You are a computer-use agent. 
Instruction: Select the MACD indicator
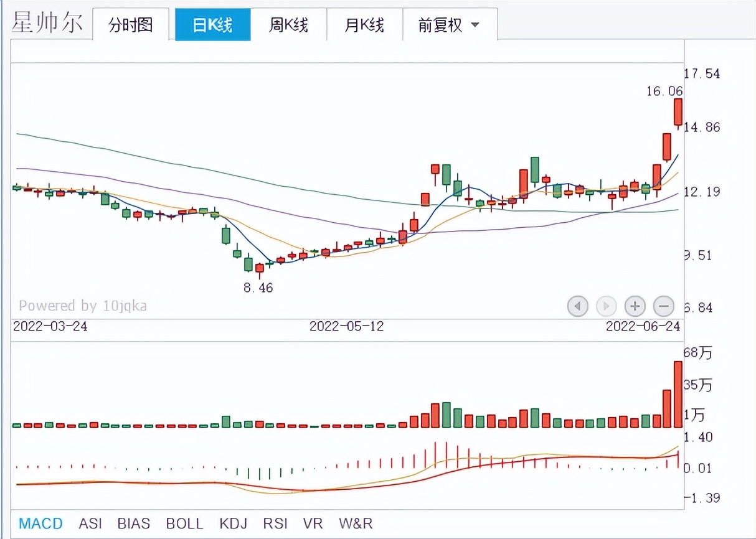(40, 523)
